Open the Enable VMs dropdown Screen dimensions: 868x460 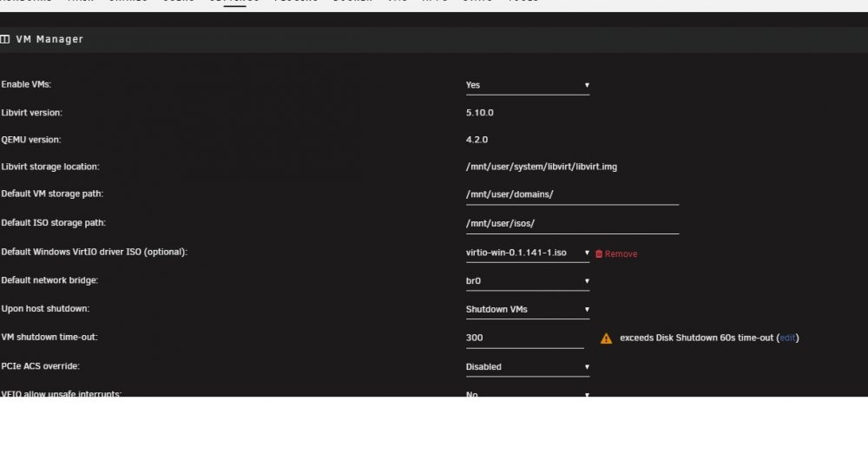click(528, 85)
